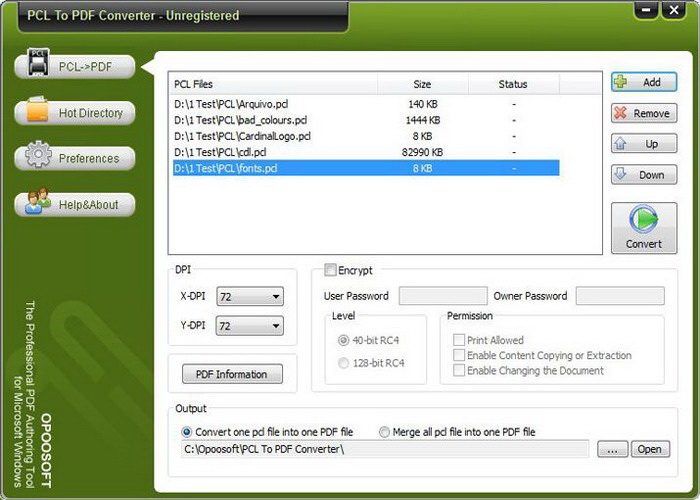
Task: Select 40-bit RC4 encryption level
Action: click(343, 340)
